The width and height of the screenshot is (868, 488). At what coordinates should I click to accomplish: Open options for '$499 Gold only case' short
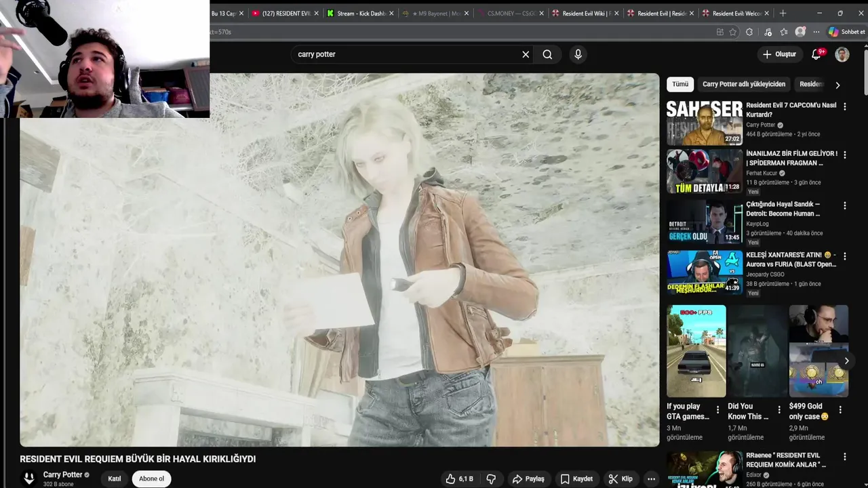[840, 410]
